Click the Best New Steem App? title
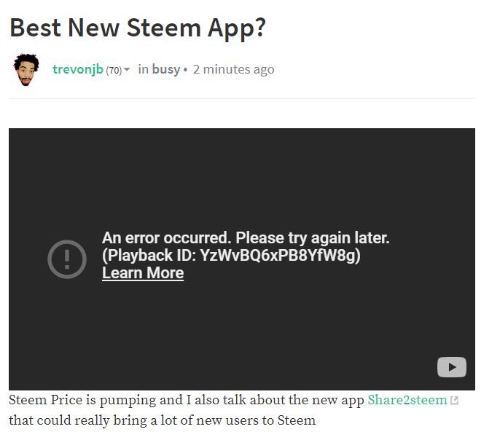The width and height of the screenshot is (500, 448). 138,28
